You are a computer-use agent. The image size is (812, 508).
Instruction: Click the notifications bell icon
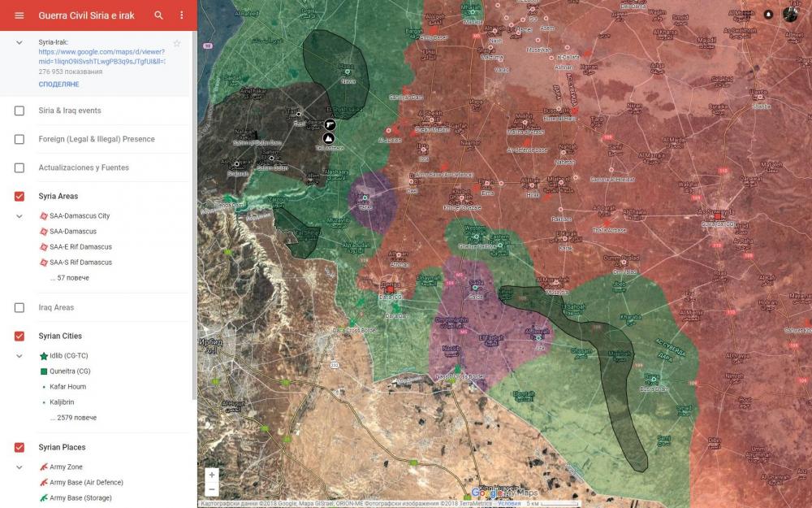(x=768, y=15)
